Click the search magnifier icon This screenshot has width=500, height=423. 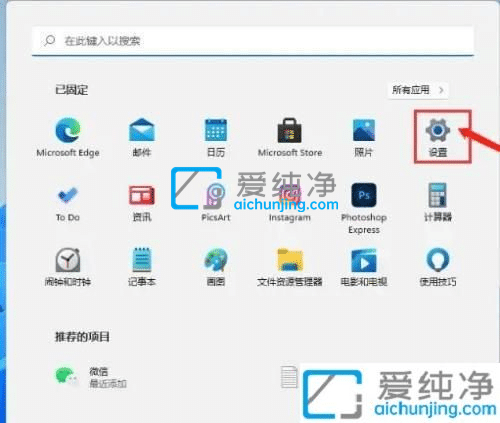click(x=50, y=41)
